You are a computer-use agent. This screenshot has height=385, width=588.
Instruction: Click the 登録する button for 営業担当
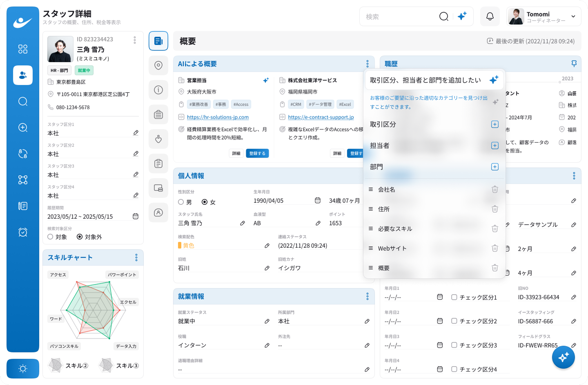click(257, 153)
